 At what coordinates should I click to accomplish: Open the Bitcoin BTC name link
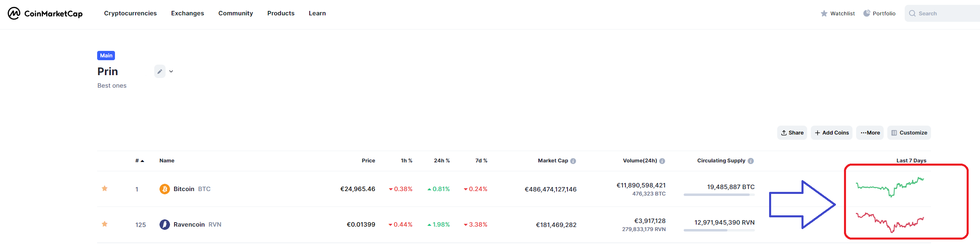(192, 189)
